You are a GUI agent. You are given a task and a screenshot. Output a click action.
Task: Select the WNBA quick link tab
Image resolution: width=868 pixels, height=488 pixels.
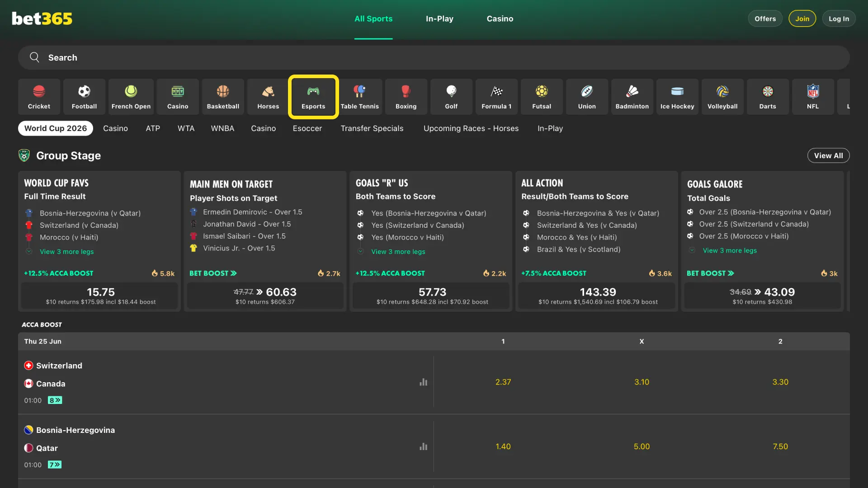tap(222, 128)
